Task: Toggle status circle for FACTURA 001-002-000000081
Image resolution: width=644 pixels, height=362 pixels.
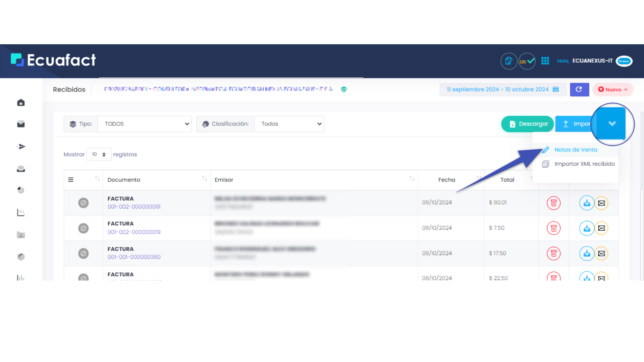Action: 83,203
